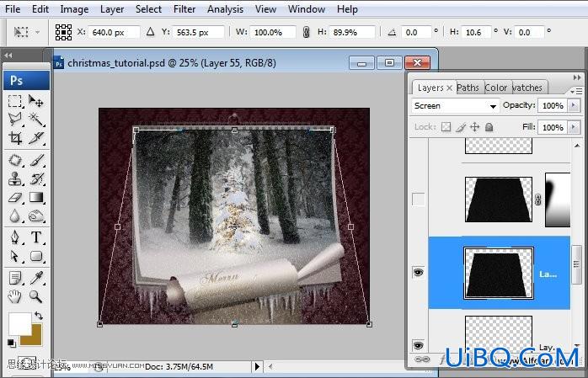Screen dimensions: 588x378
Task: Click the layer panel scroll-up arrow
Action: (577, 146)
